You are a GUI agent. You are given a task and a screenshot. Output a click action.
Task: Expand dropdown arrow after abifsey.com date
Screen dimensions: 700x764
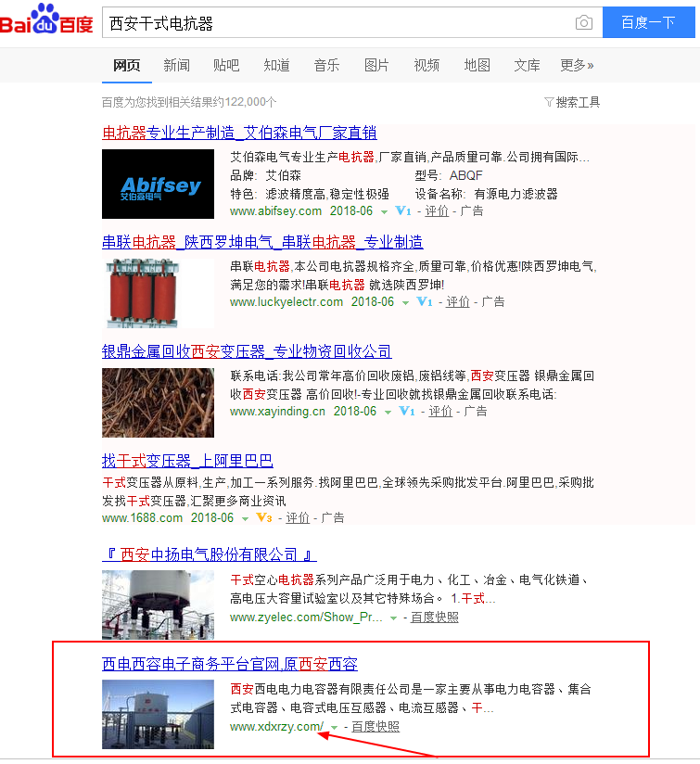point(385,212)
